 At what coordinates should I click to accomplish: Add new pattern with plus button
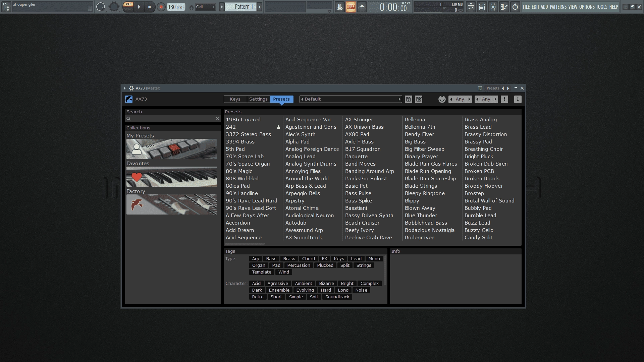[x=259, y=7]
